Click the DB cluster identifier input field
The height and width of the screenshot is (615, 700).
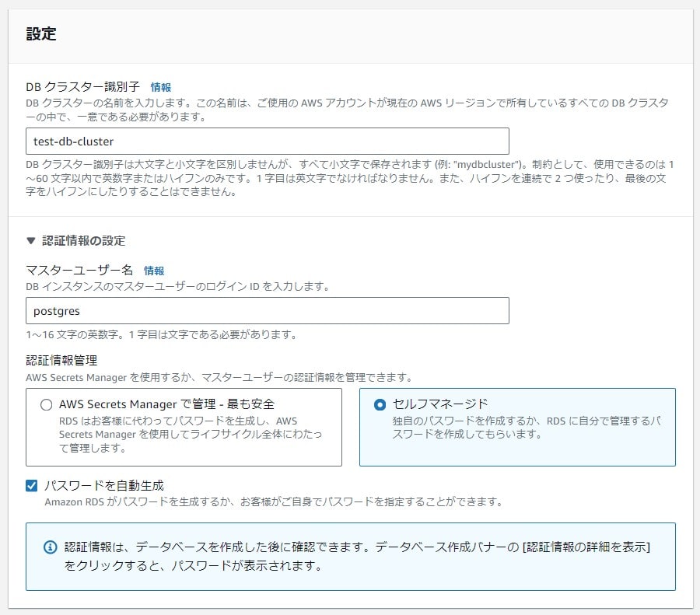coord(267,141)
